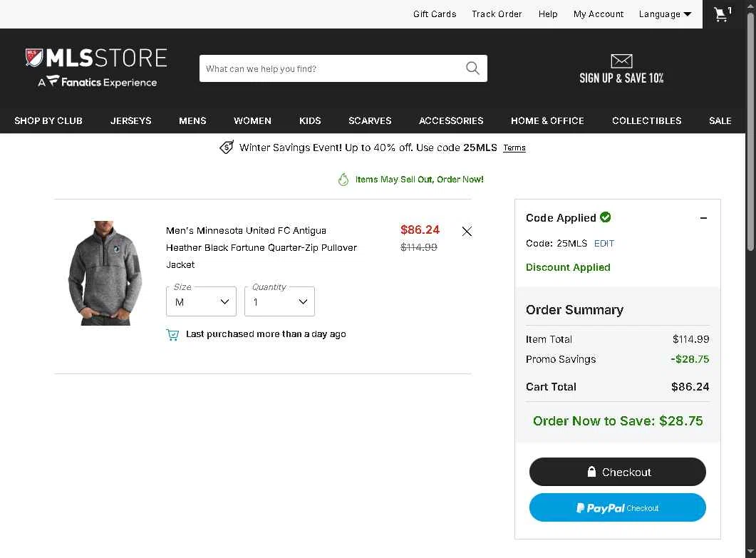Open the Kids menu
This screenshot has width=756, height=558.
pos(310,120)
